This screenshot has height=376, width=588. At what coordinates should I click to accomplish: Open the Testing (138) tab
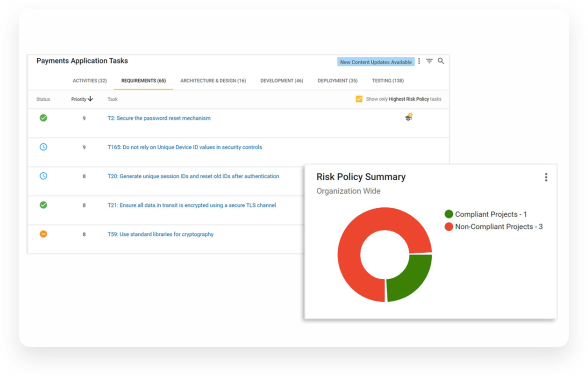(x=388, y=81)
